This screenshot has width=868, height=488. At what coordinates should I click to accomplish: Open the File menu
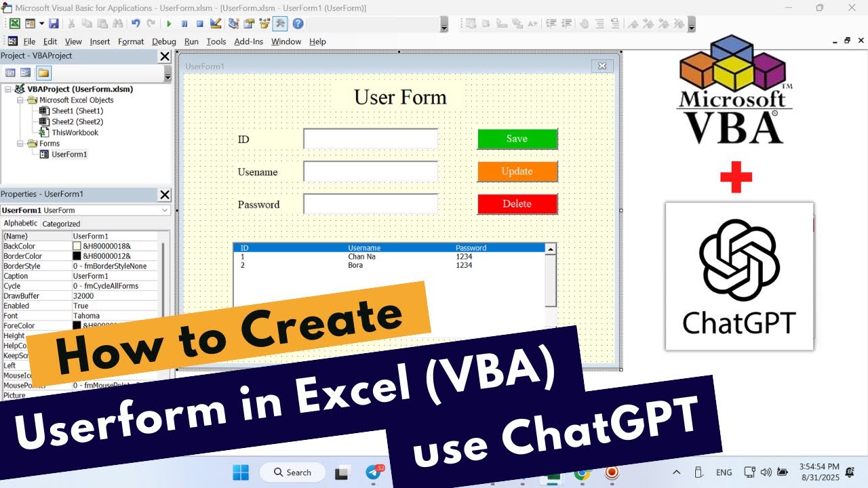coord(29,41)
